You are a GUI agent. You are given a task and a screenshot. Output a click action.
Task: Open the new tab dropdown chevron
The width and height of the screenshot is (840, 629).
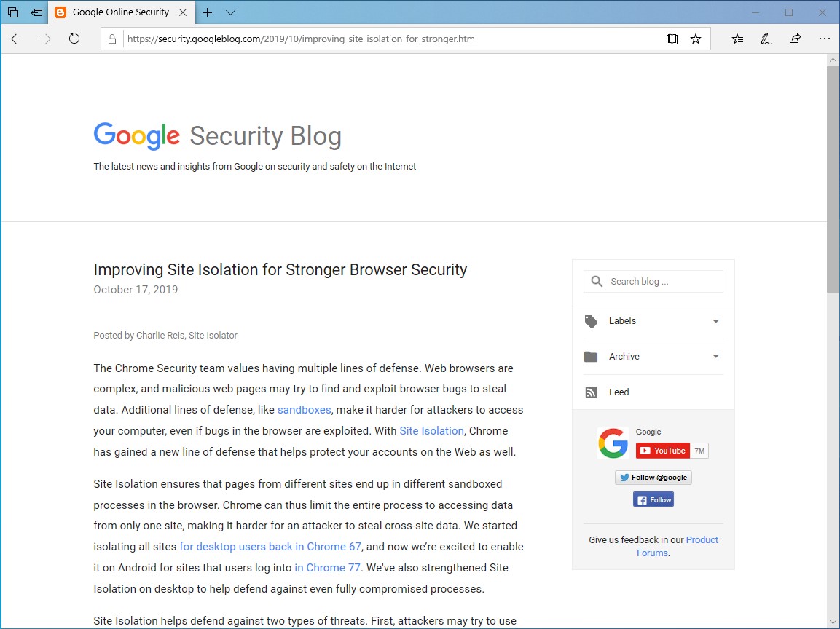click(x=230, y=12)
